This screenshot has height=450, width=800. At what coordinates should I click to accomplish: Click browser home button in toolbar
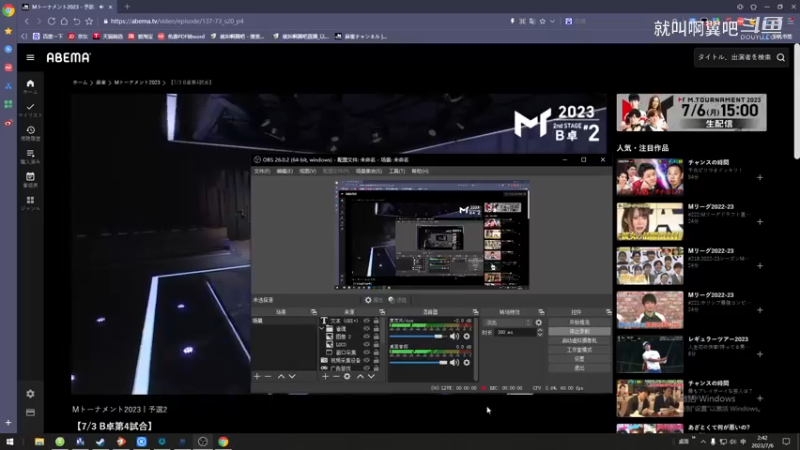tap(64, 21)
